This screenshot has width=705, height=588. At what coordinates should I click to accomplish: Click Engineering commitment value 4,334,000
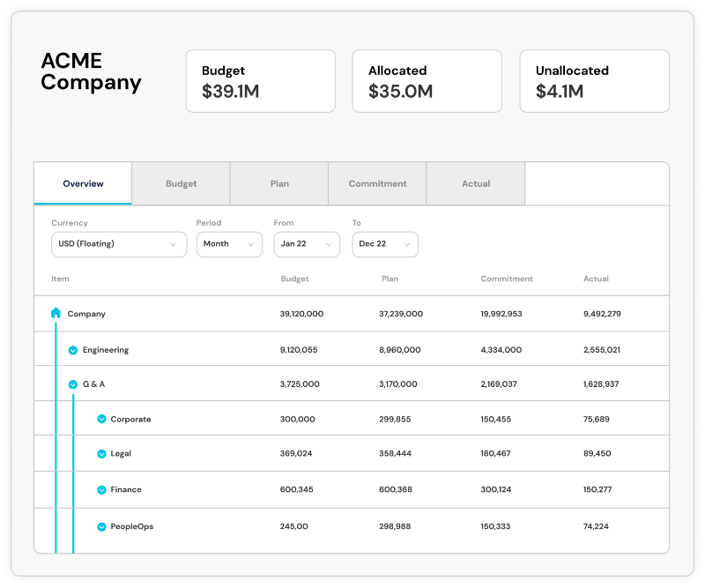point(501,350)
